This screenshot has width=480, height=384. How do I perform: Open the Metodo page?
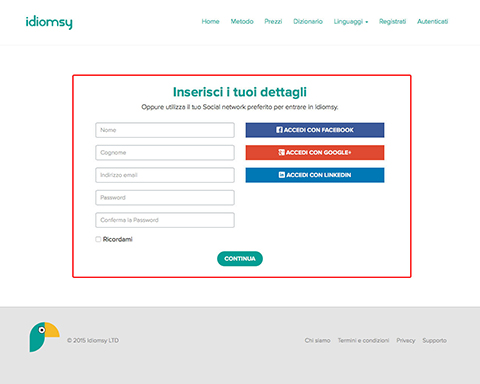coord(242,22)
